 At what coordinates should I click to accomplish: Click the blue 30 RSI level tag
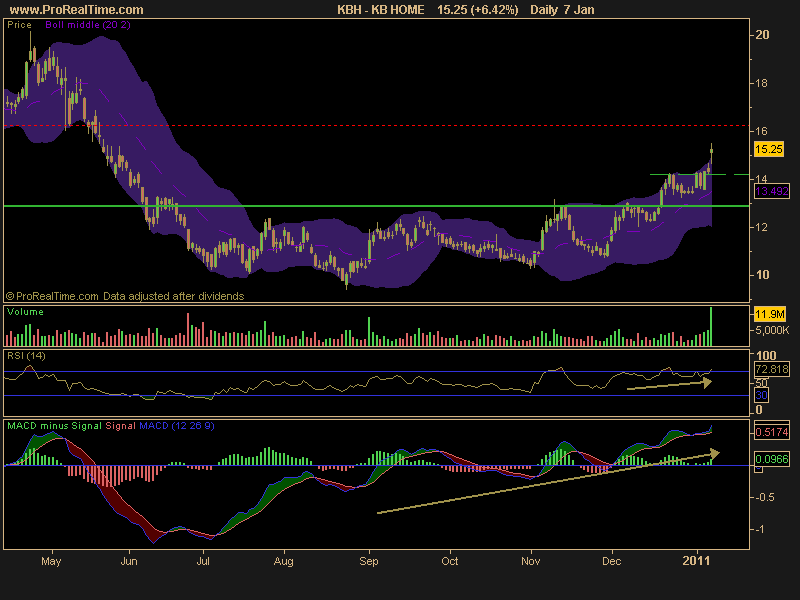[761, 395]
